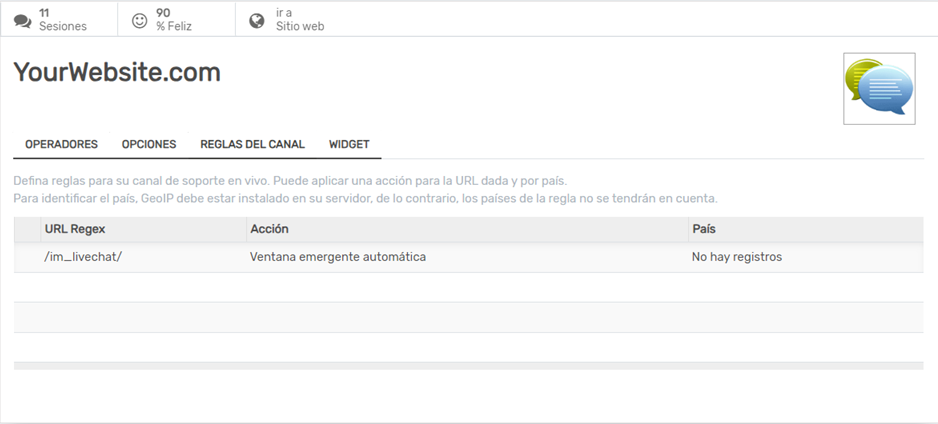Go to the Widget tab
Image resolution: width=938 pixels, height=424 pixels.
coord(349,144)
